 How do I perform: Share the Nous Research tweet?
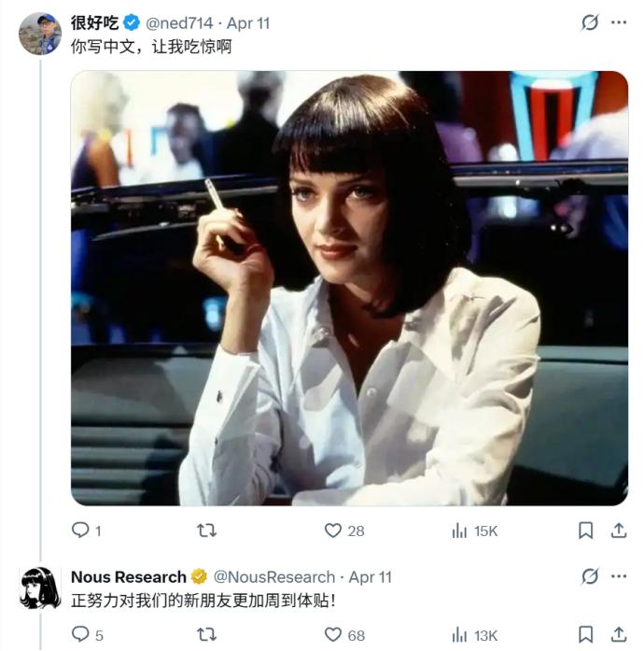coord(618,635)
